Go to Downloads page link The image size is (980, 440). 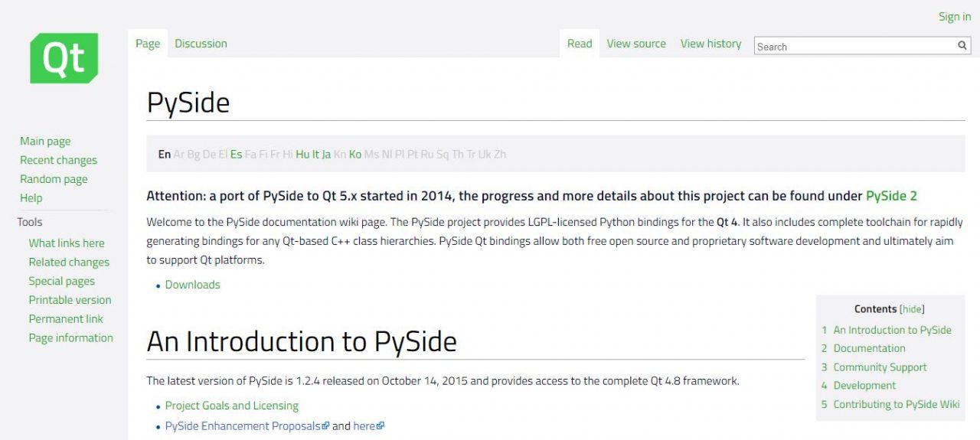tap(192, 285)
